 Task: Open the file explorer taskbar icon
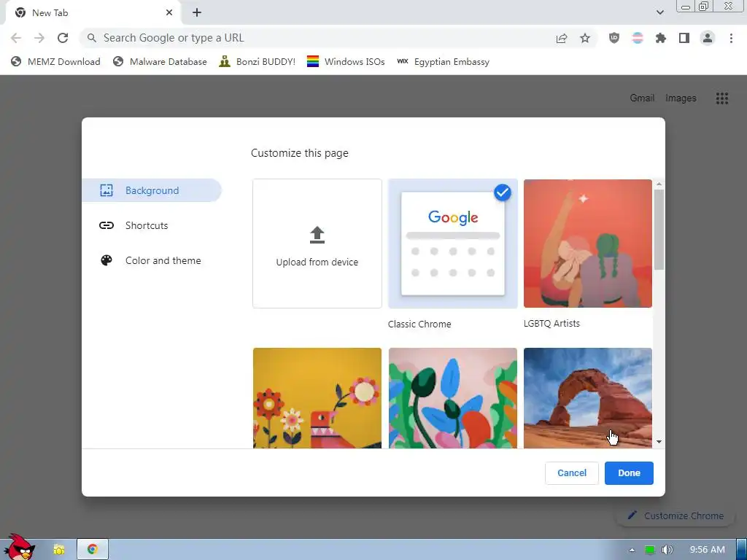pyautogui.click(x=59, y=550)
